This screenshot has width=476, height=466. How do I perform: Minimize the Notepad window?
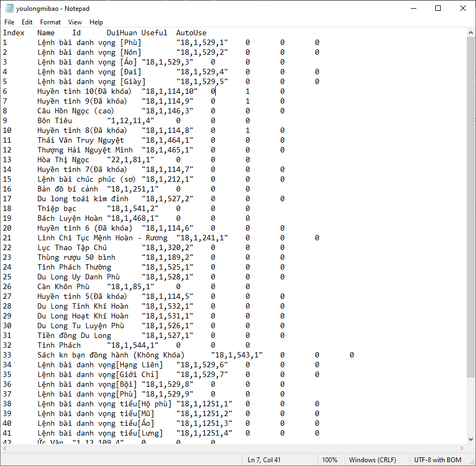413,9
